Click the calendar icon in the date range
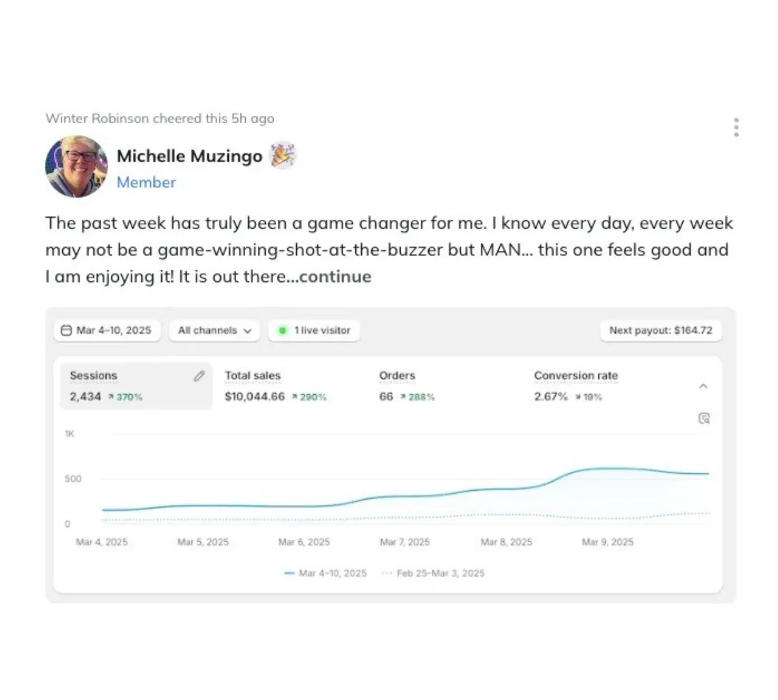 [x=65, y=331]
